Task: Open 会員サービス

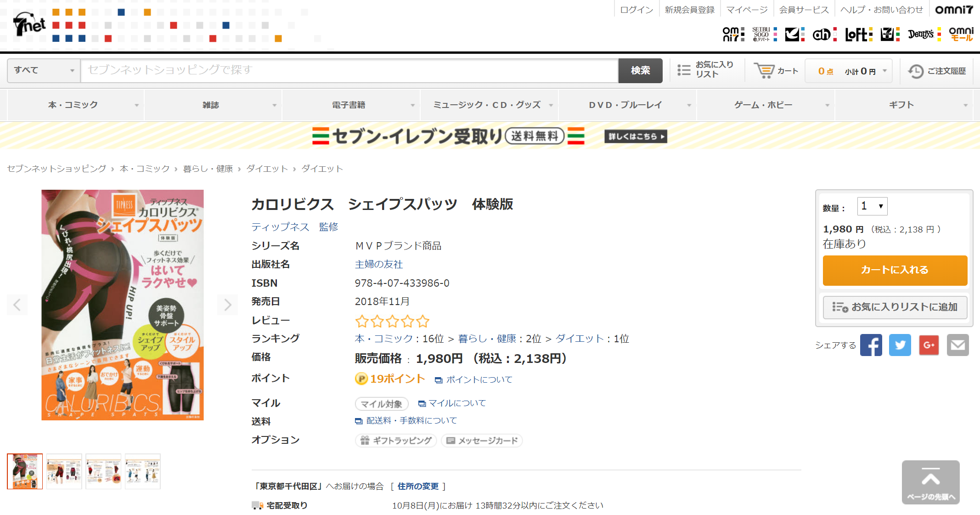Action: (804, 10)
